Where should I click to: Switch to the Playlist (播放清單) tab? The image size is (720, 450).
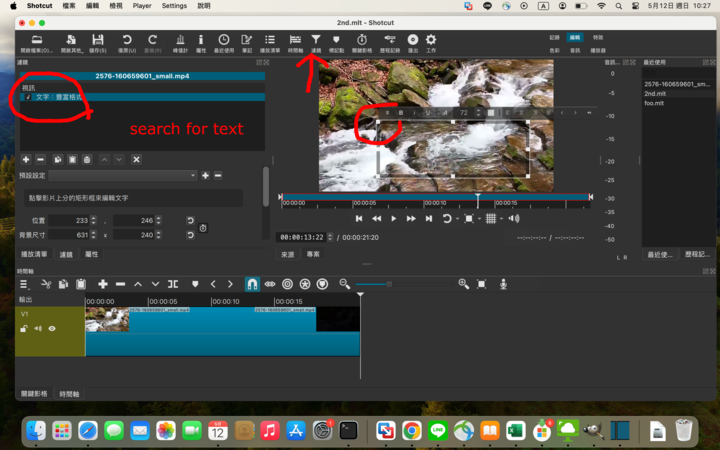point(35,254)
